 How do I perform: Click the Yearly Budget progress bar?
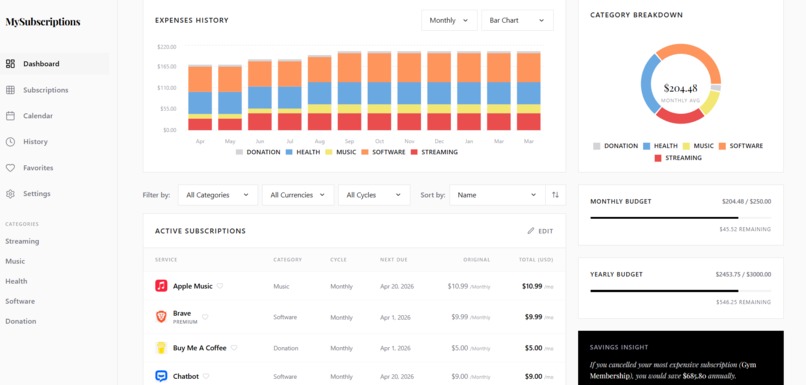[681, 291]
